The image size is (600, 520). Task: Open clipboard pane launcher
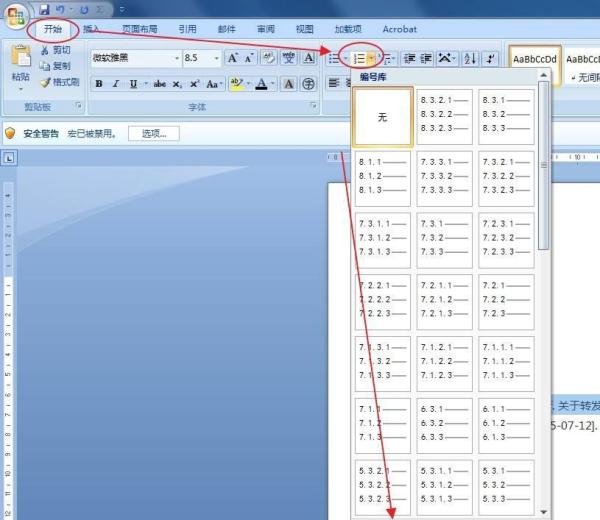(x=78, y=105)
